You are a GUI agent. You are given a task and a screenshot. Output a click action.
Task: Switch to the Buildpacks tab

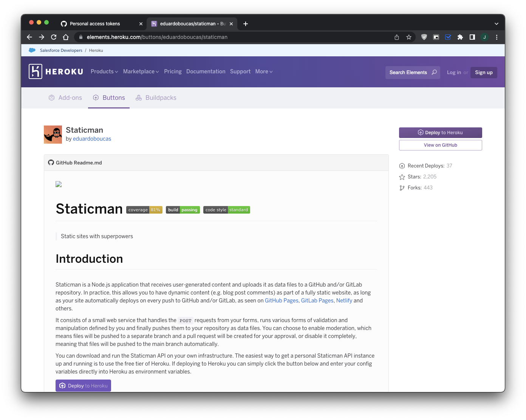point(156,98)
